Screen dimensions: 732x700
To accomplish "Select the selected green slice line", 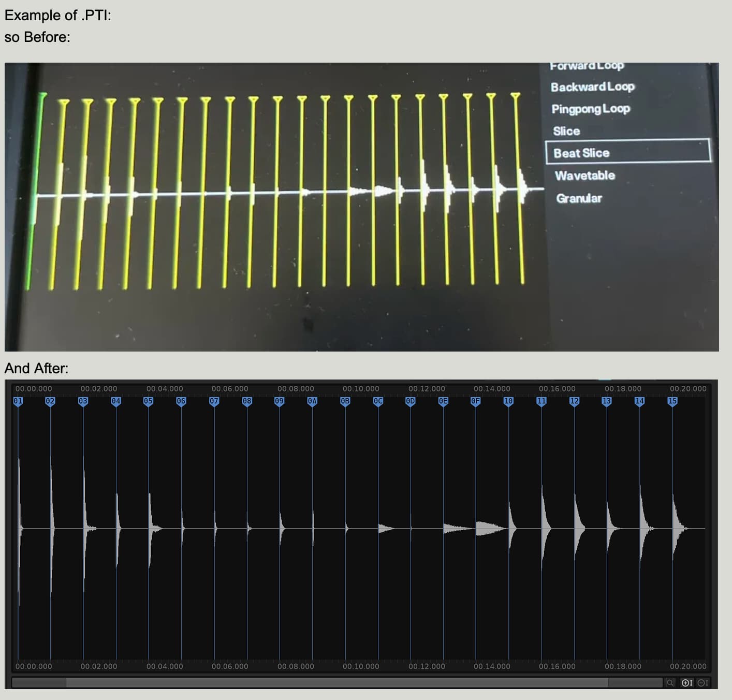I will pos(35,192).
